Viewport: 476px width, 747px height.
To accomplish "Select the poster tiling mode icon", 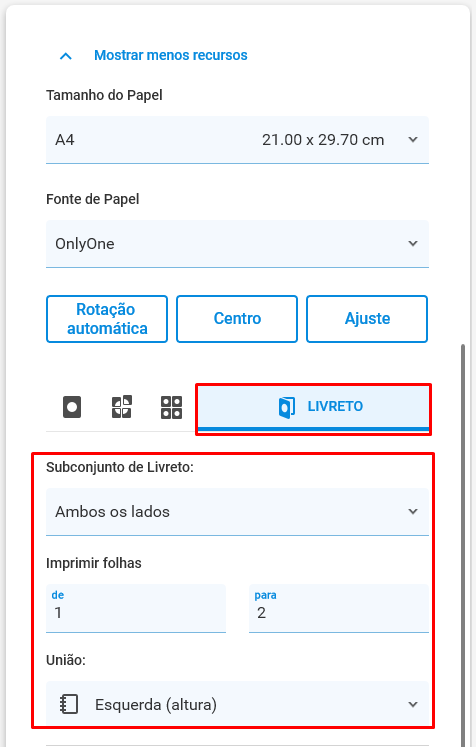I will [122, 407].
